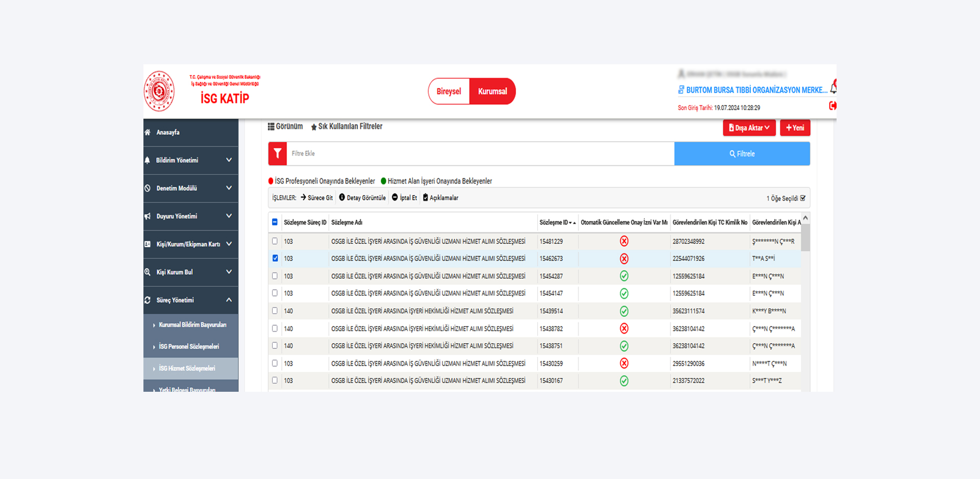Collapse the Süreç Yönetimi menu chevron
The image size is (980, 479).
tap(229, 300)
